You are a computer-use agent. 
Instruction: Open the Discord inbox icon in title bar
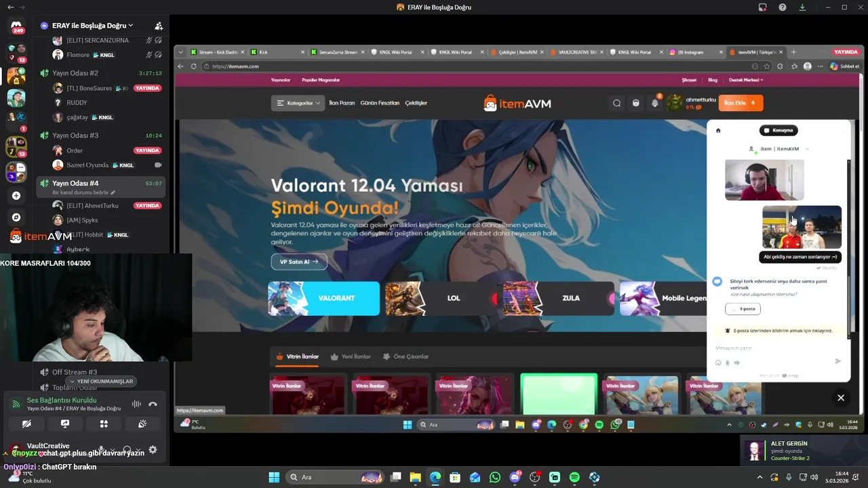point(763,7)
